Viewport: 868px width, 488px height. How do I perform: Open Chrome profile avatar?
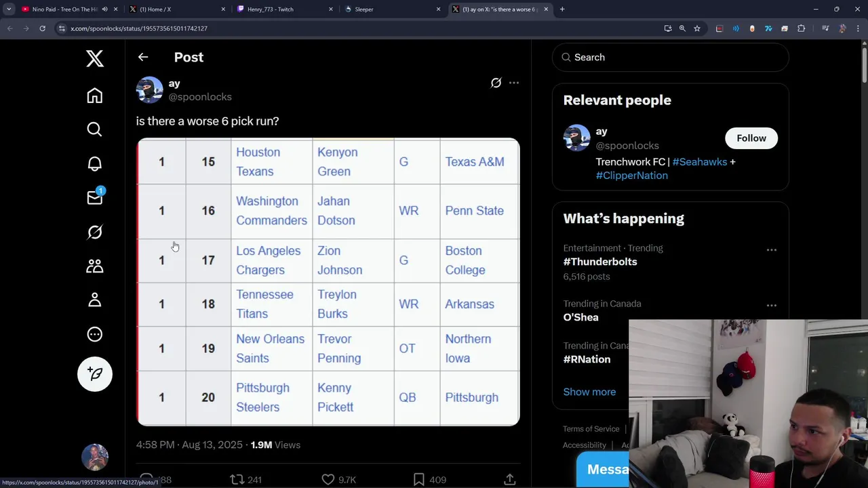(843, 28)
